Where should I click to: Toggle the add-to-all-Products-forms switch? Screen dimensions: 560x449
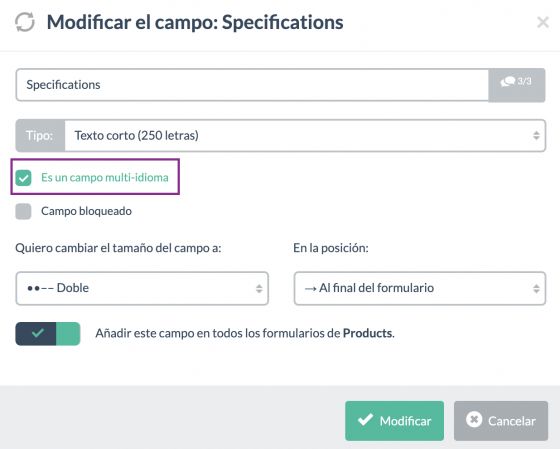click(x=48, y=334)
